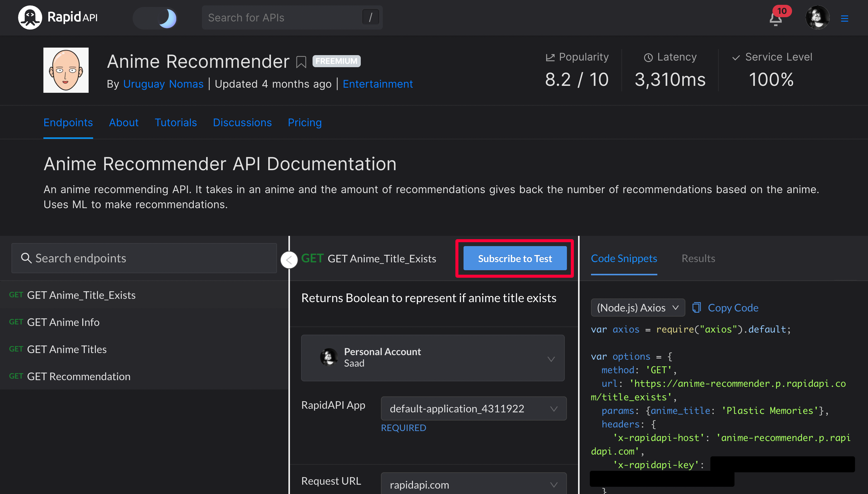Collapse the endpoints sidebar arrow
The width and height of the screenshot is (868, 494).
click(289, 260)
